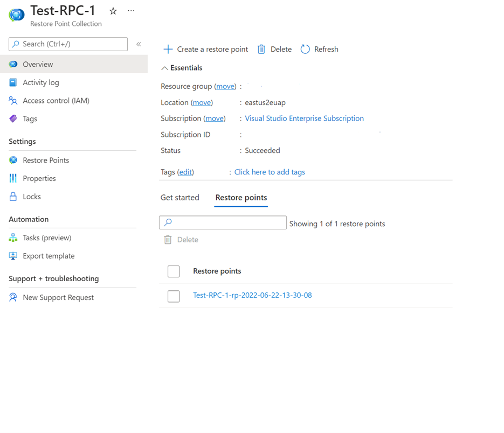Click the Overview globe icon

pos(13,64)
